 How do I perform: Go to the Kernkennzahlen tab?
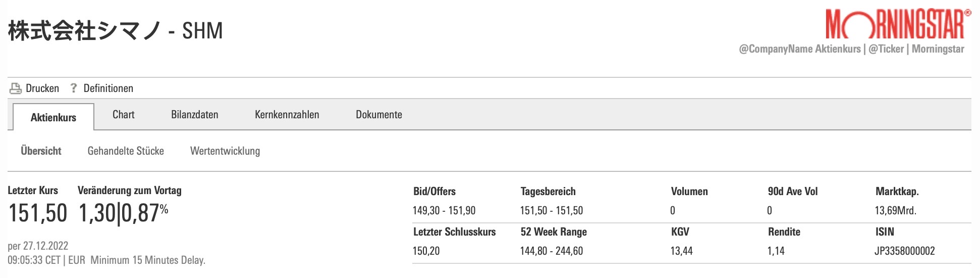287,115
